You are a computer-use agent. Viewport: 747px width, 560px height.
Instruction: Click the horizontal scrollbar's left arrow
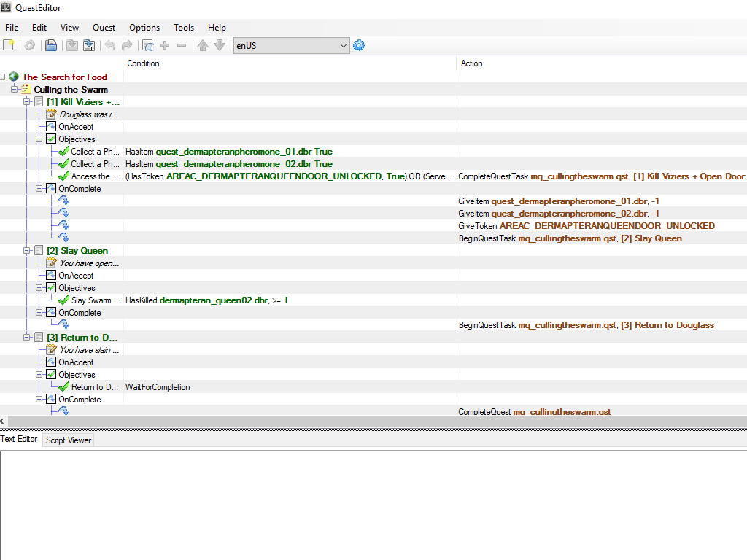pos(3,421)
